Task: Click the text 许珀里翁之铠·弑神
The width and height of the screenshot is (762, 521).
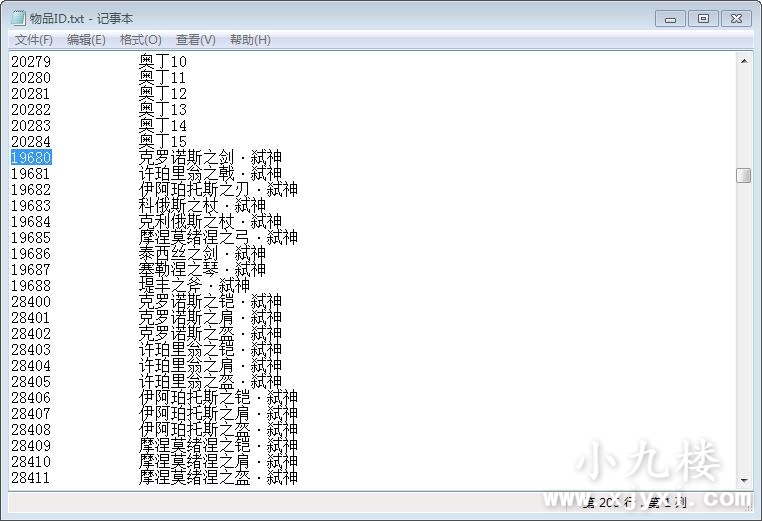Action: (x=210, y=350)
